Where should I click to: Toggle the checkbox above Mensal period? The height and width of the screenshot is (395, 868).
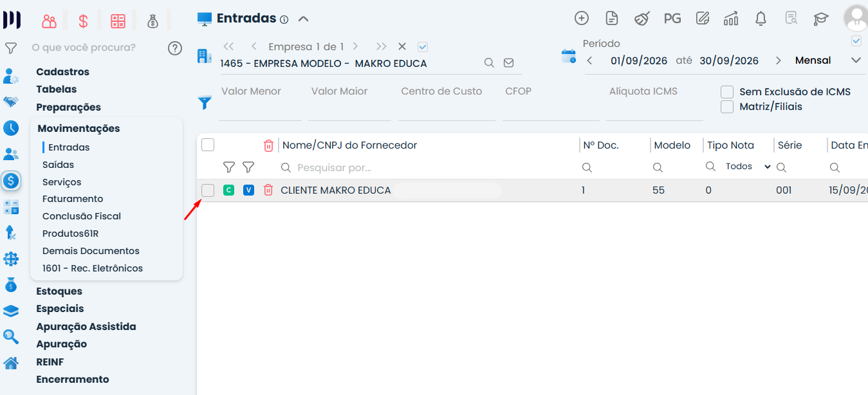pyautogui.click(x=856, y=41)
